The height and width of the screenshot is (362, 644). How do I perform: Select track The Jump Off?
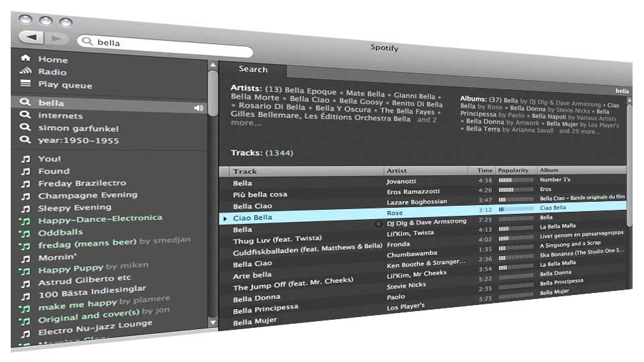click(293, 284)
